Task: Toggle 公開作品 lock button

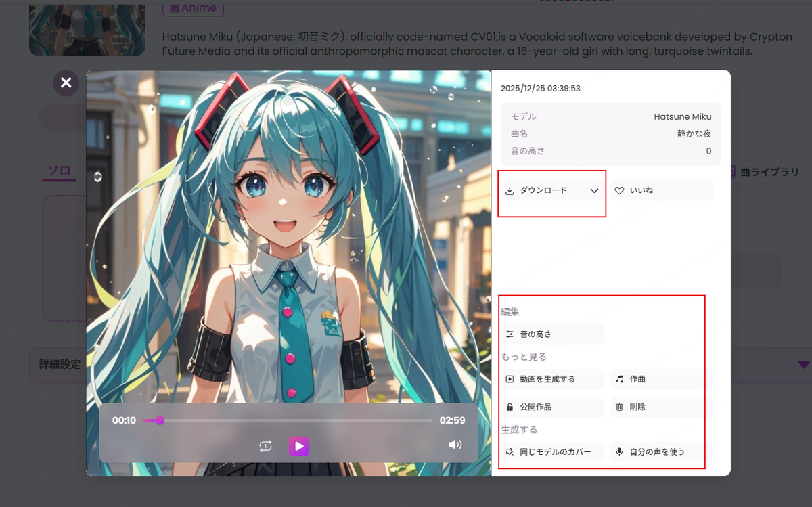Action: [552, 407]
